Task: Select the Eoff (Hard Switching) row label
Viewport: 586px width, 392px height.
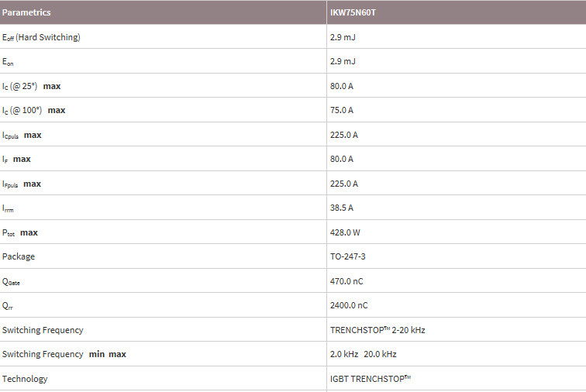Action: pos(41,37)
